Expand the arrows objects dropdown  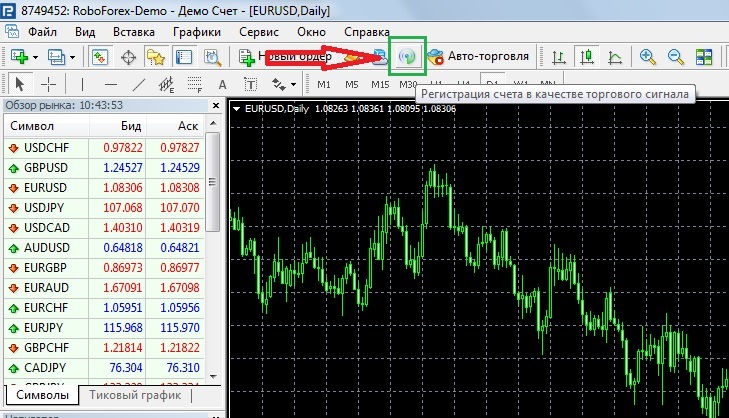294,84
